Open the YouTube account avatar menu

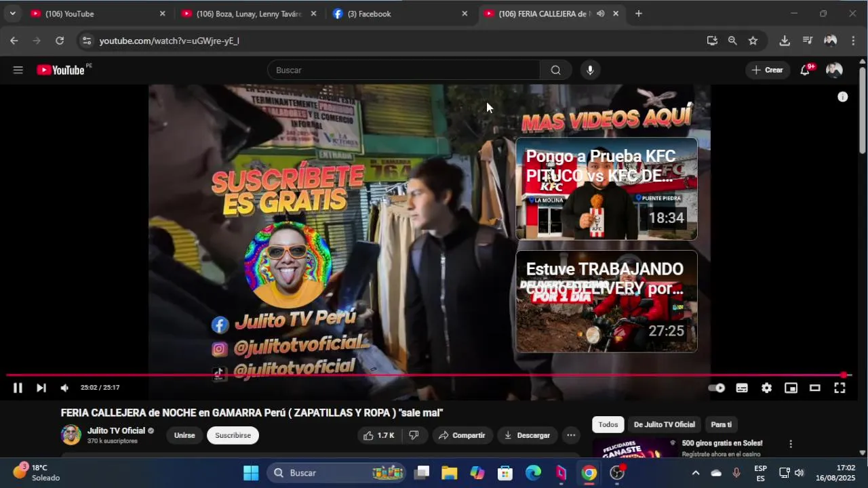click(x=834, y=70)
